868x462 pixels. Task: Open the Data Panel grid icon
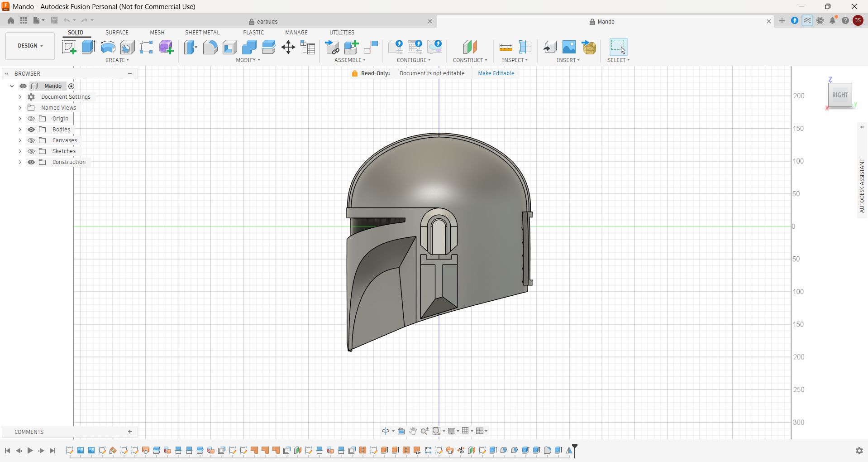tap(24, 20)
